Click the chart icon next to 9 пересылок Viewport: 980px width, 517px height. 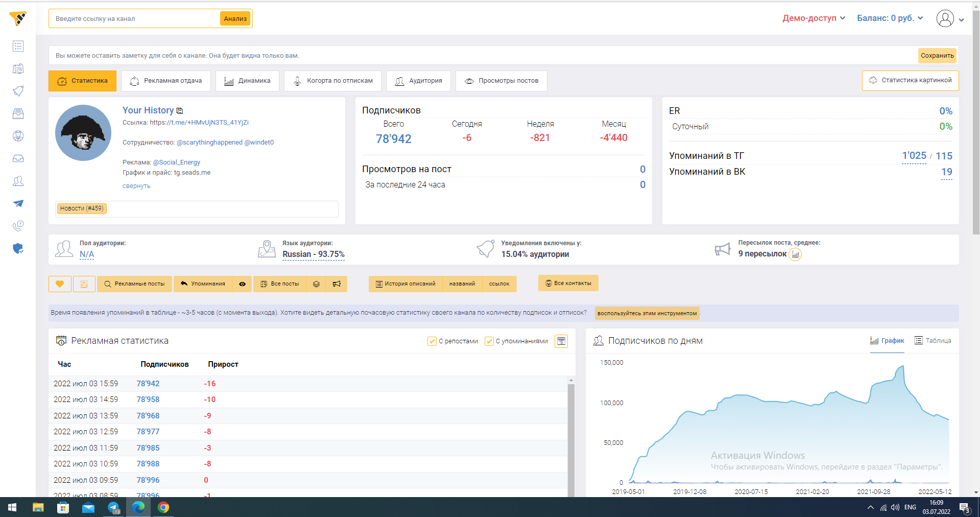[795, 254]
